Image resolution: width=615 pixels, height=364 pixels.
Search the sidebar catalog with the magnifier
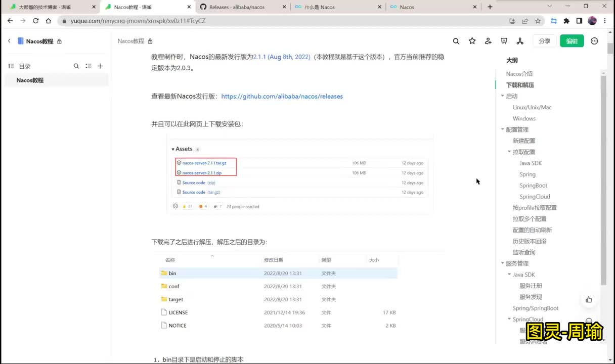(76, 66)
